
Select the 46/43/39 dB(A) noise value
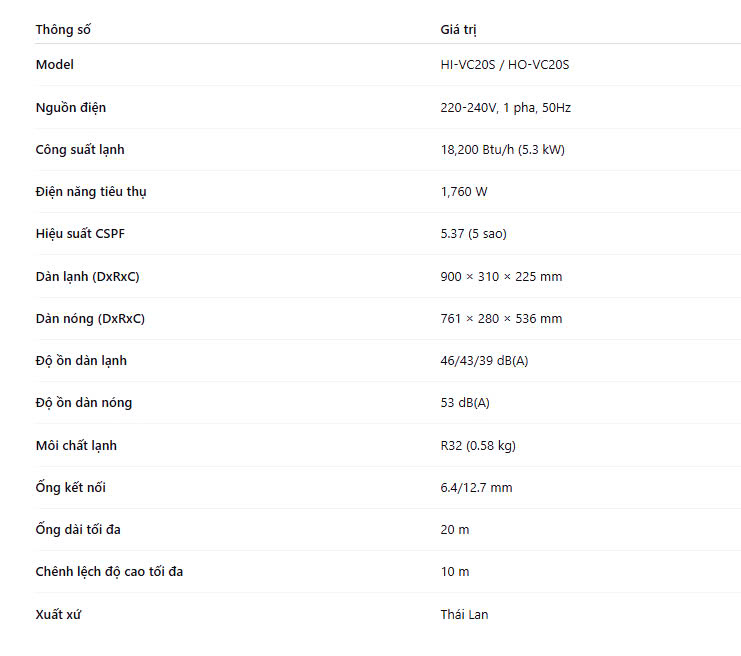[x=484, y=361]
